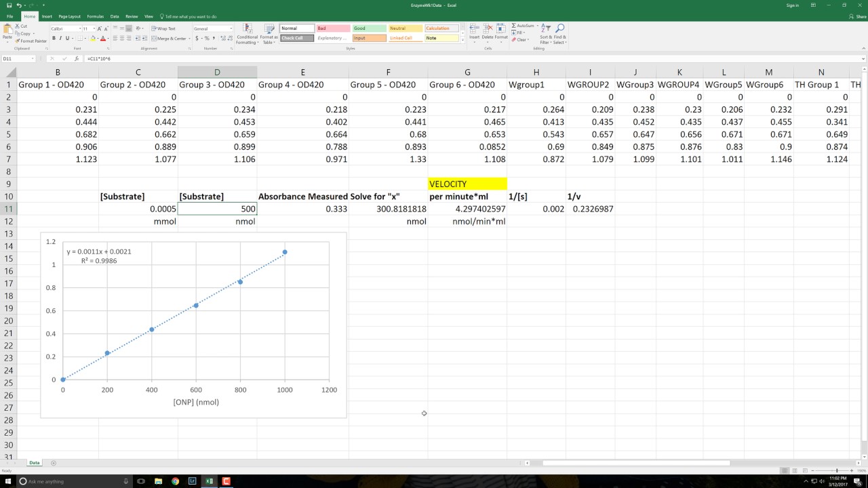
Task: Switch to the Page Layout tab
Action: click(69, 16)
